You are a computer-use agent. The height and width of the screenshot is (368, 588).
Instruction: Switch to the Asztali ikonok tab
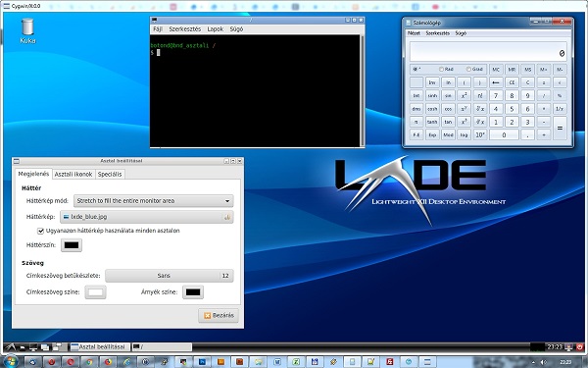tap(73, 175)
